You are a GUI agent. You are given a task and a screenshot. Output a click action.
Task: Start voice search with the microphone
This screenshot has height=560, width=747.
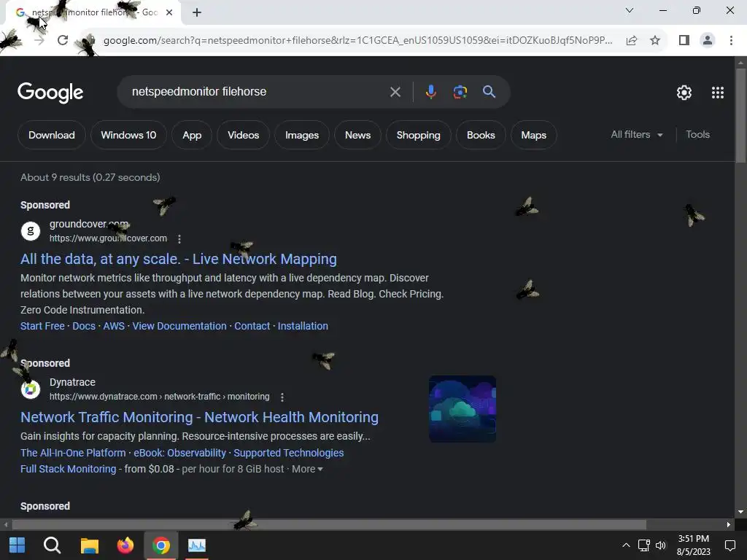[430, 92]
